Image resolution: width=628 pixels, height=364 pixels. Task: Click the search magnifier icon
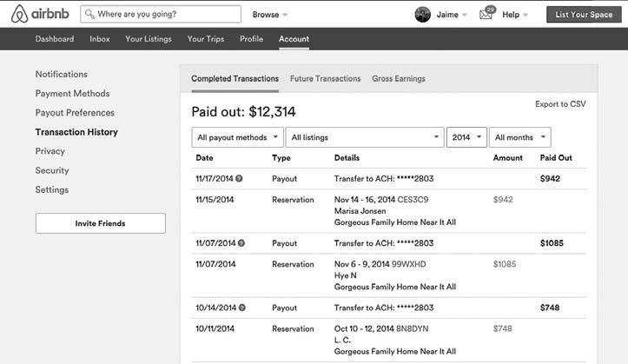89,15
